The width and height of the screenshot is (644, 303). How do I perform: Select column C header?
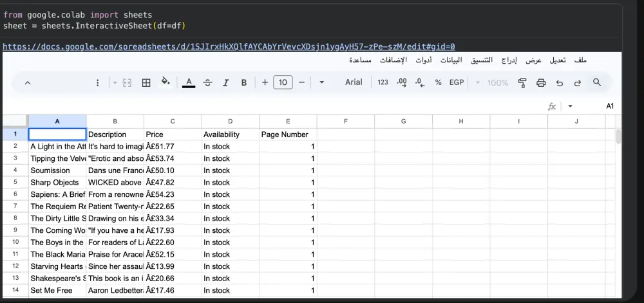click(x=173, y=122)
